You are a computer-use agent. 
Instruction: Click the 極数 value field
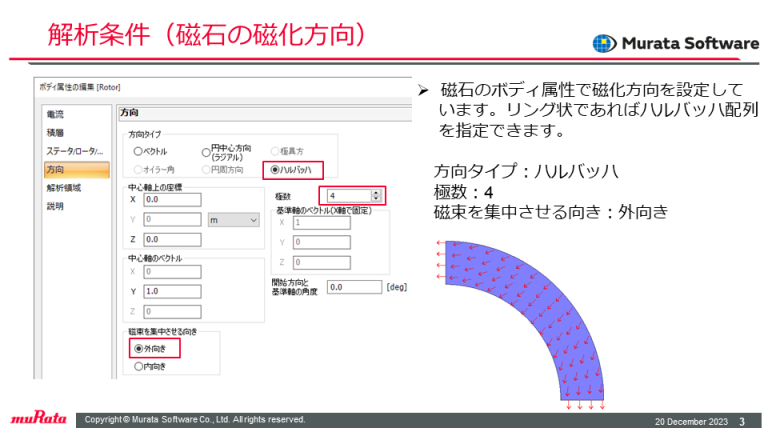click(343, 196)
